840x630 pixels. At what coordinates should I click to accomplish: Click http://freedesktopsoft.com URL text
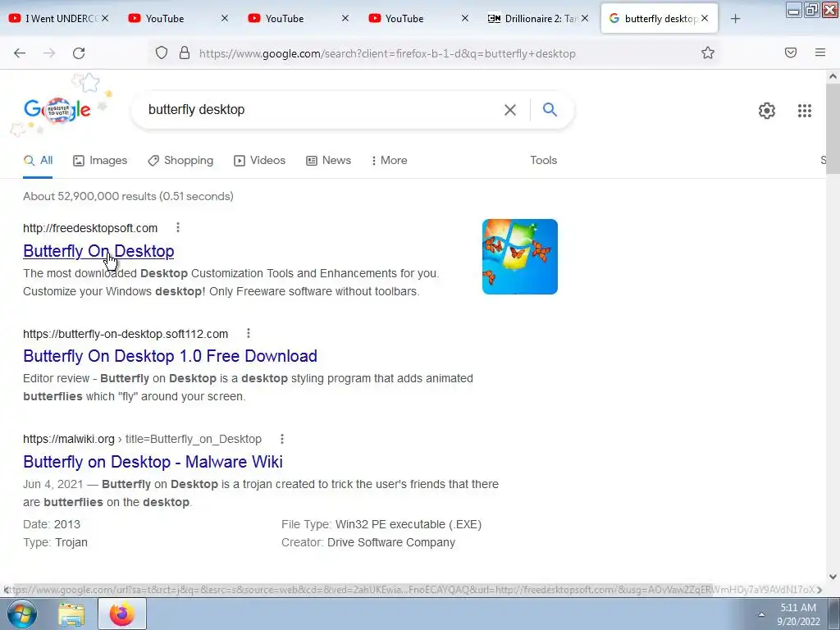[x=90, y=228]
